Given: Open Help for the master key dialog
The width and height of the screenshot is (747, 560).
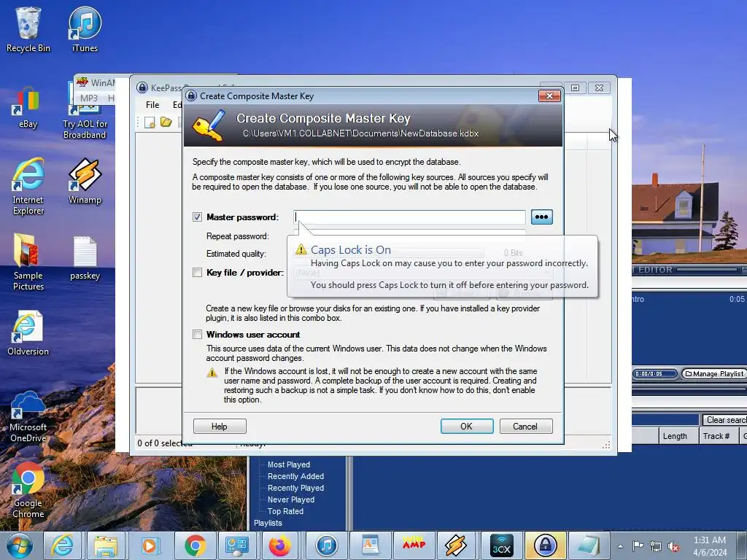Looking at the screenshot, I should coord(220,426).
